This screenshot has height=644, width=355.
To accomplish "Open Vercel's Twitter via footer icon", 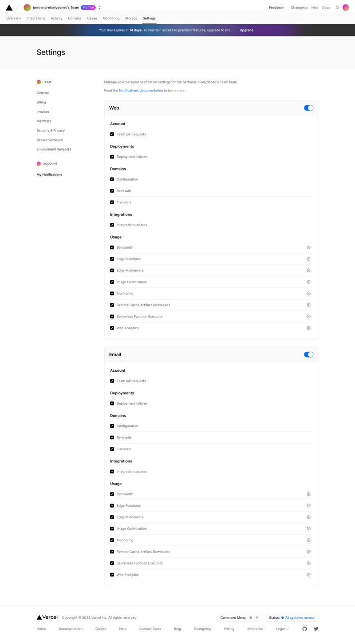I will (316, 628).
